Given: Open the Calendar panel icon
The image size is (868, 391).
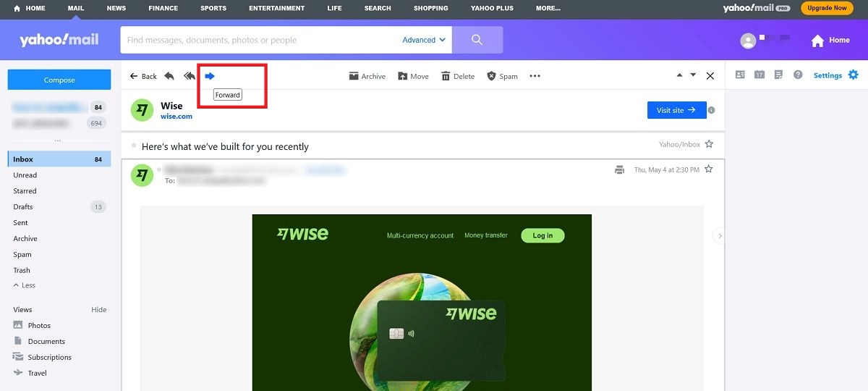Looking at the screenshot, I should tap(759, 75).
